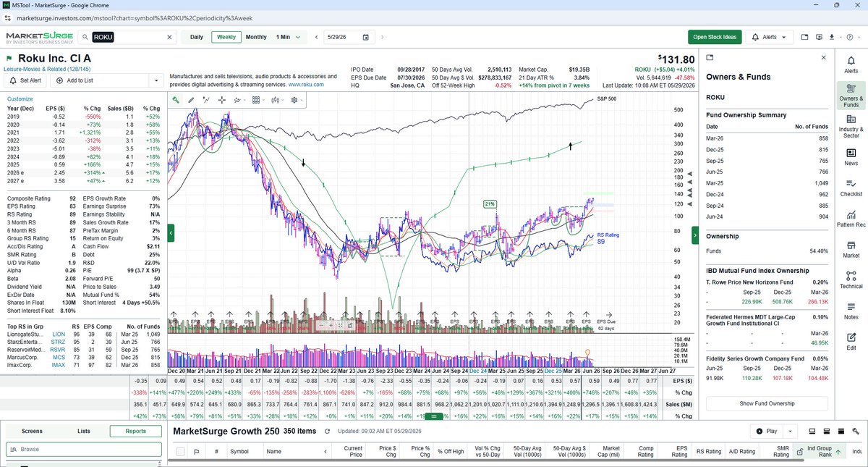Click the Show Fund Ownership button
The height and width of the screenshot is (467, 868).
pos(767,403)
